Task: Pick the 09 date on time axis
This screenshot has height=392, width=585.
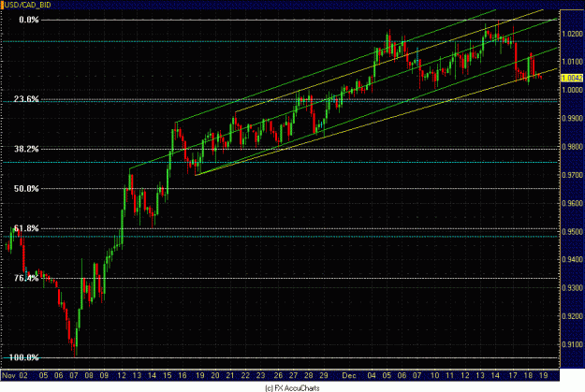Action: (x=104, y=375)
